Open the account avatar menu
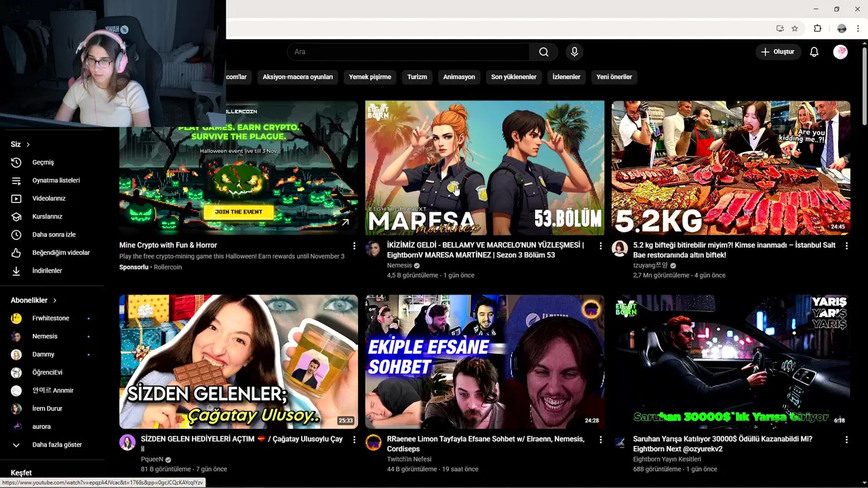 pos(840,52)
